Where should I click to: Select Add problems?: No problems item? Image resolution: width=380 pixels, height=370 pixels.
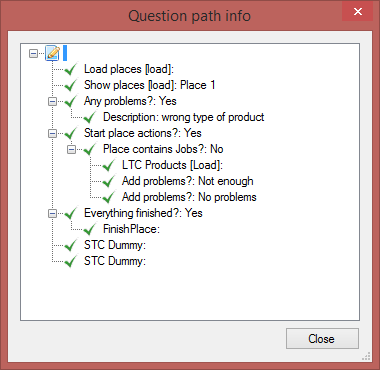click(x=189, y=197)
